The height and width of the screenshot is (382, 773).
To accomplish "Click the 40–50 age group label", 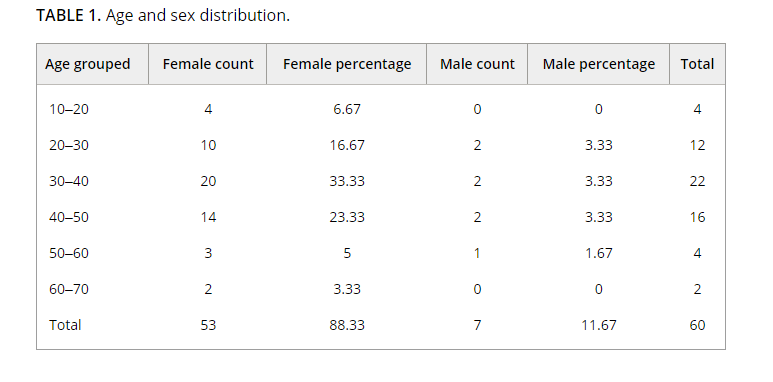I will tap(69, 217).
